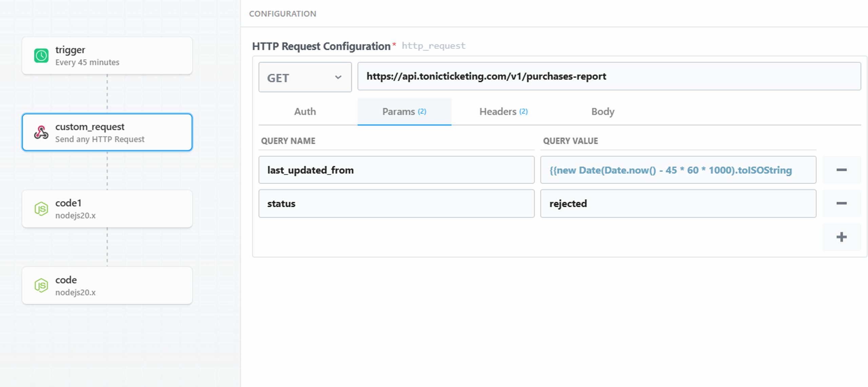
Task: Click the Node.js icon on code1 node
Action: 41,208
